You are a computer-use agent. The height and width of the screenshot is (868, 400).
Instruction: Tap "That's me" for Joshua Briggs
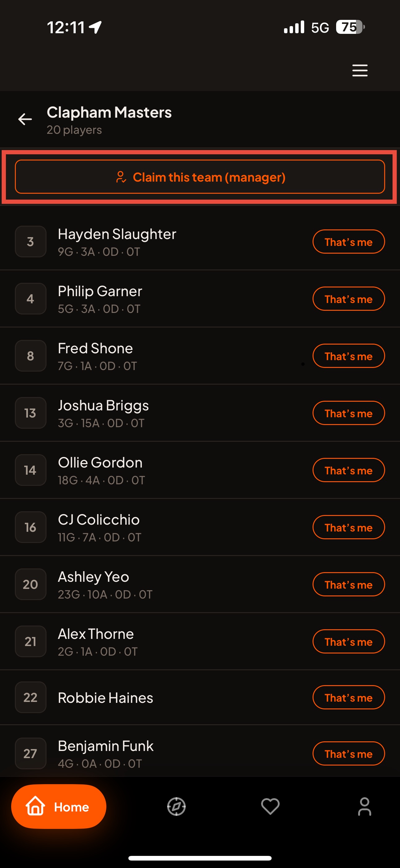[349, 413]
